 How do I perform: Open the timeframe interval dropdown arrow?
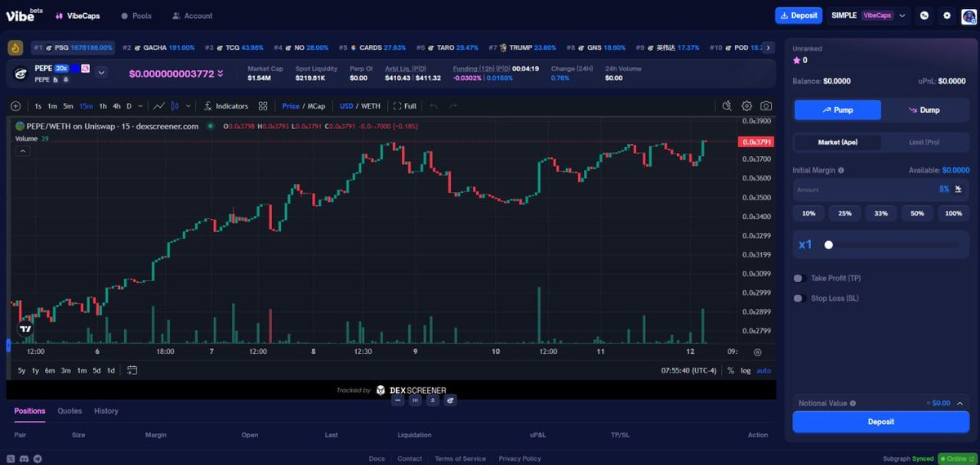[140, 106]
